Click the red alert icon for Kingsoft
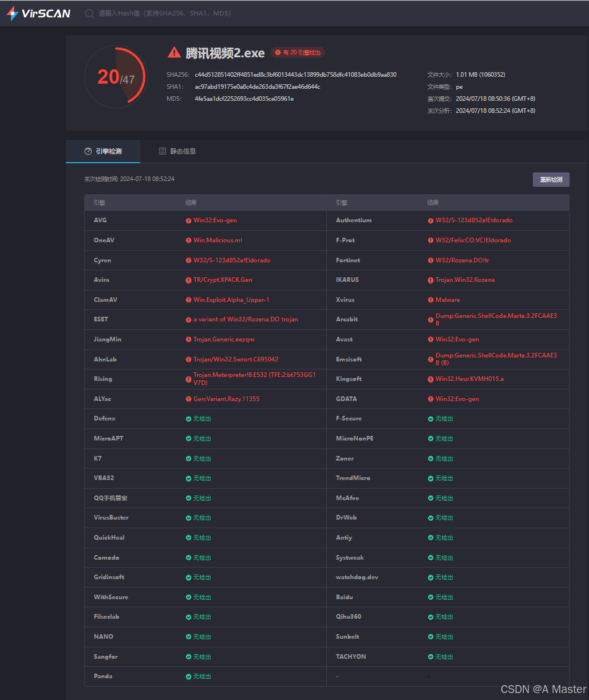Screen dimensions: 589x700 coord(430,379)
